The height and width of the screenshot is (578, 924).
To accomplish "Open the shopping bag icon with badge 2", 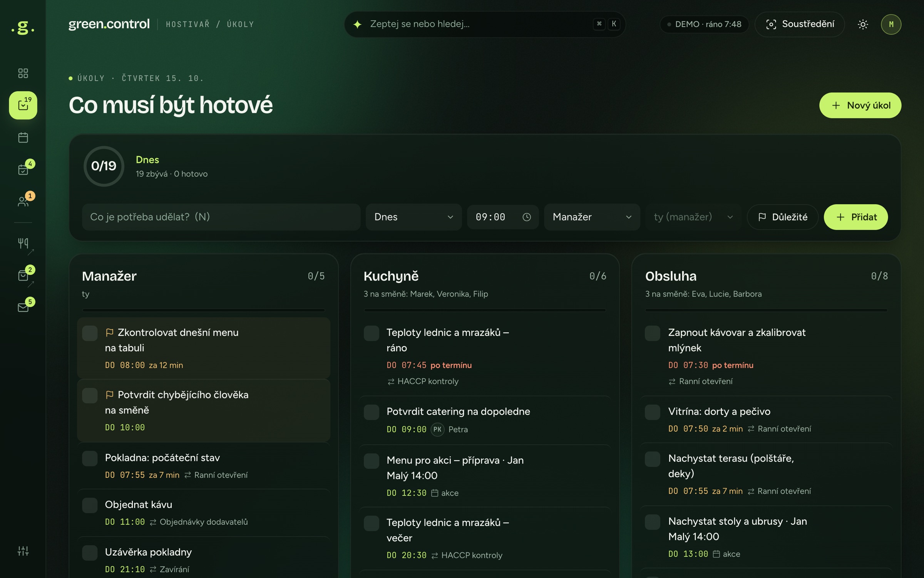I will click(23, 275).
